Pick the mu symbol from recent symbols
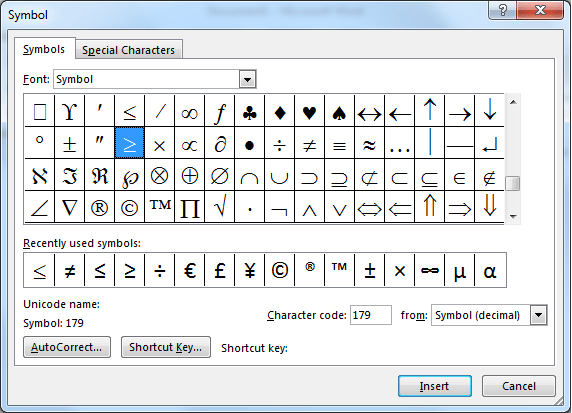This screenshot has width=572, height=413. click(460, 270)
